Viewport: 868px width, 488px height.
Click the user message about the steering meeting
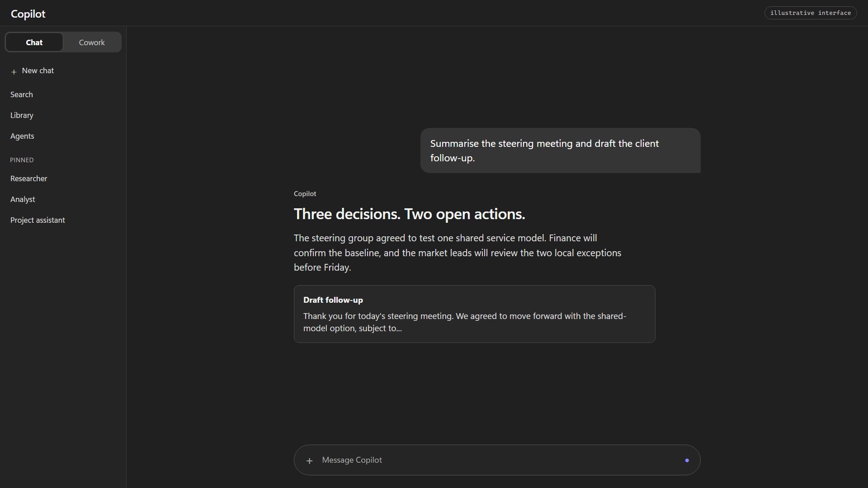point(560,150)
